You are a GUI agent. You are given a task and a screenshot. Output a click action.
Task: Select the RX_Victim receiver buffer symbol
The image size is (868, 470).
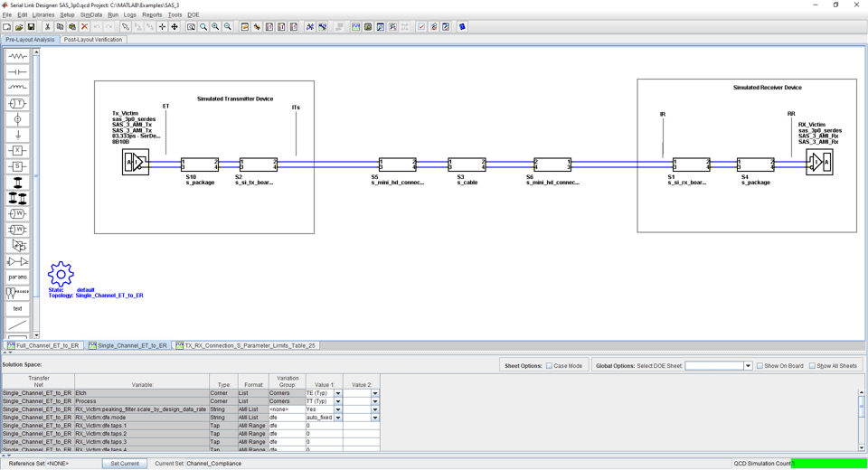click(819, 162)
